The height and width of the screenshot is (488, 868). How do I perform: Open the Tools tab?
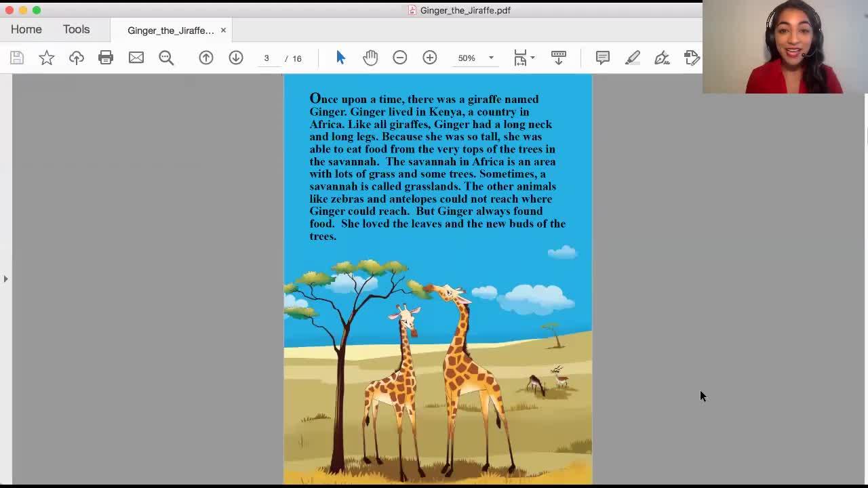76,30
